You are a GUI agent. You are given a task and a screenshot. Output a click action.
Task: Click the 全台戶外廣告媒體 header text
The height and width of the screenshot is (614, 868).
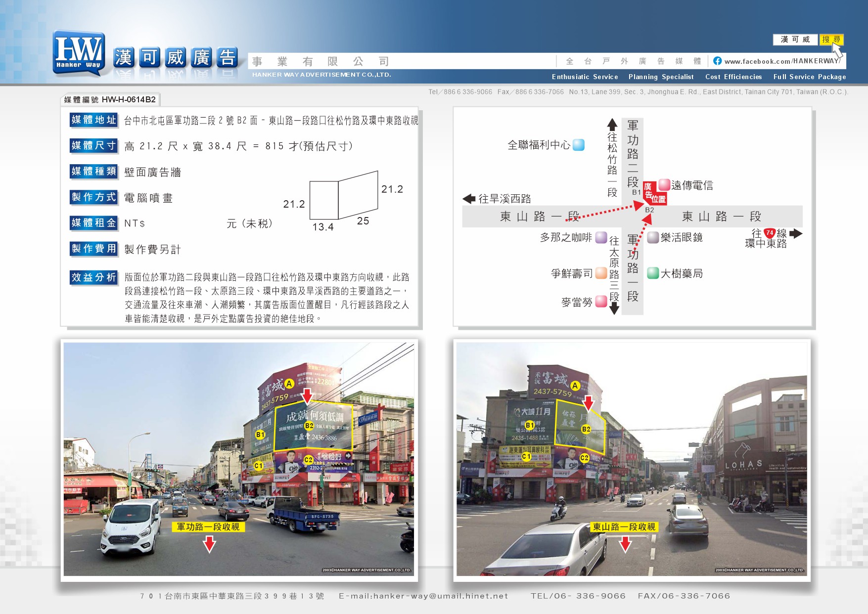click(634, 61)
